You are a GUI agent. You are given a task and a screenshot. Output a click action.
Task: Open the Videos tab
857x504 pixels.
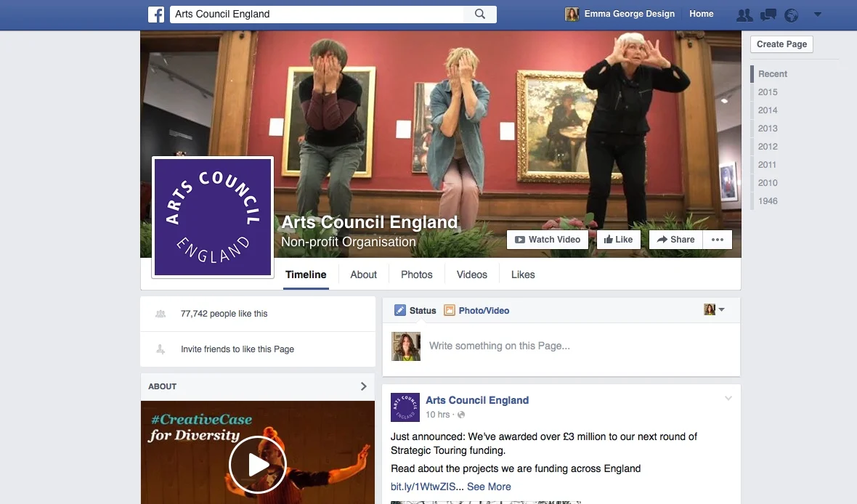pyautogui.click(x=471, y=275)
